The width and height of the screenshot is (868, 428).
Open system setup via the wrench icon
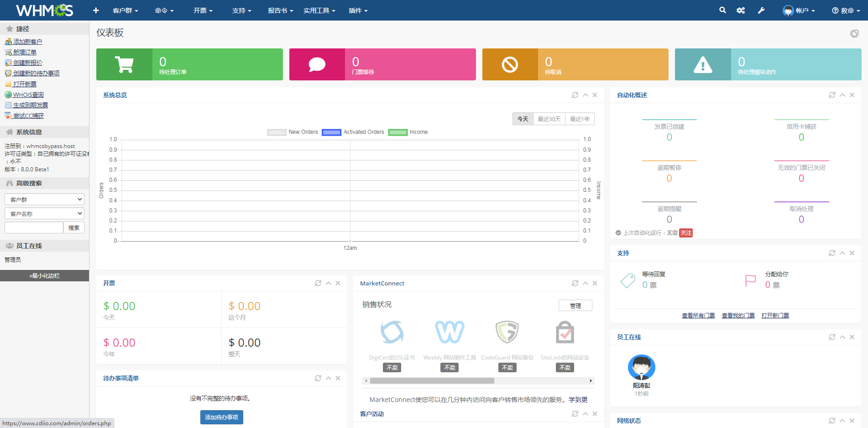[x=761, y=10]
